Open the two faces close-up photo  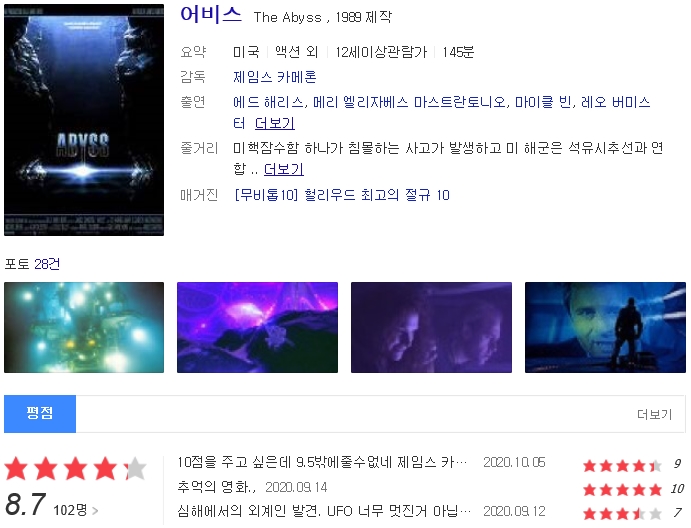pos(431,327)
